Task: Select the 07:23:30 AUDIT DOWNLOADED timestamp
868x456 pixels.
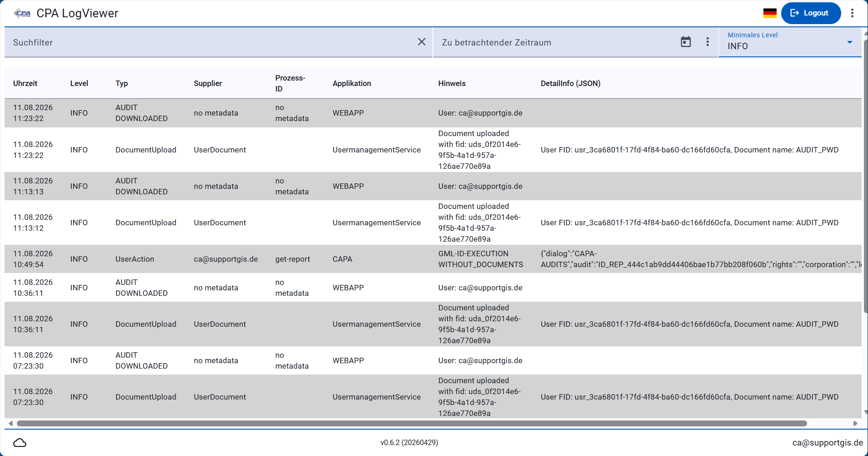Action: [33, 360]
